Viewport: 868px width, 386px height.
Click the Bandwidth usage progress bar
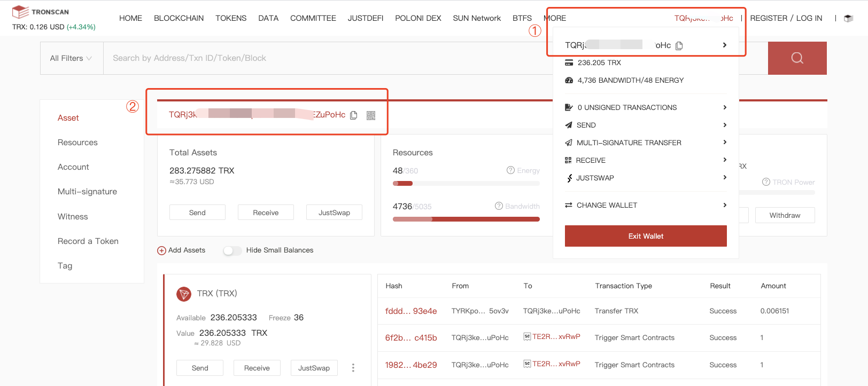pos(466,219)
